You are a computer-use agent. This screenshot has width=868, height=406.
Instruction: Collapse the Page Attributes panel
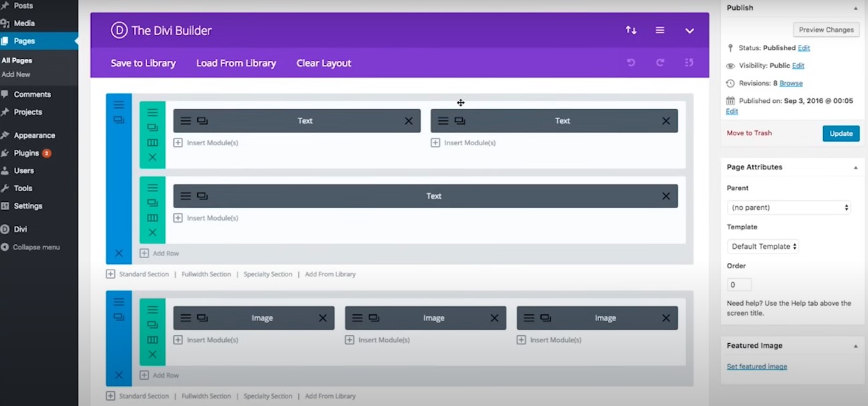tap(856, 167)
